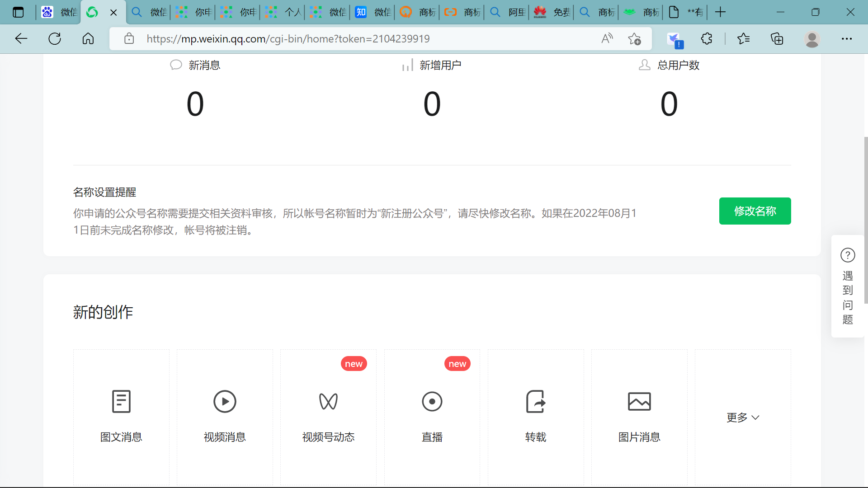Click the URL address bar
Viewport: 868px width, 488px height.
pos(288,39)
